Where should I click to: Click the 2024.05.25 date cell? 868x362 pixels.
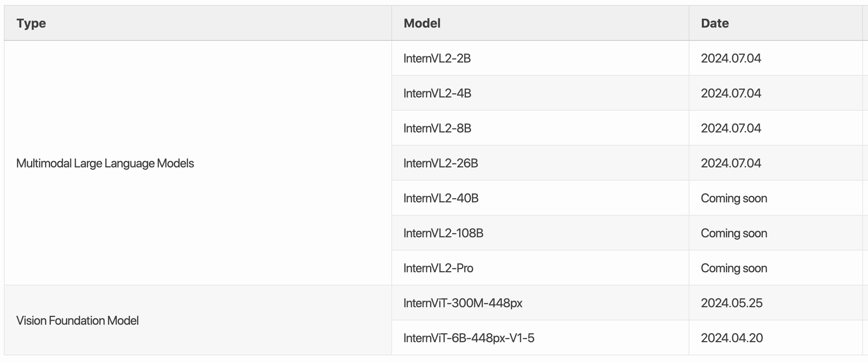click(731, 303)
